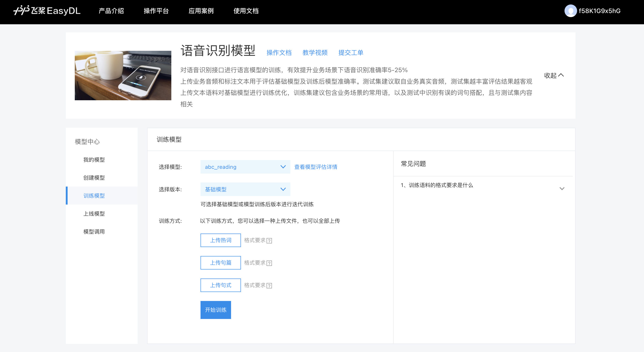Click the 开始训练 button
644x352 pixels.
216,310
